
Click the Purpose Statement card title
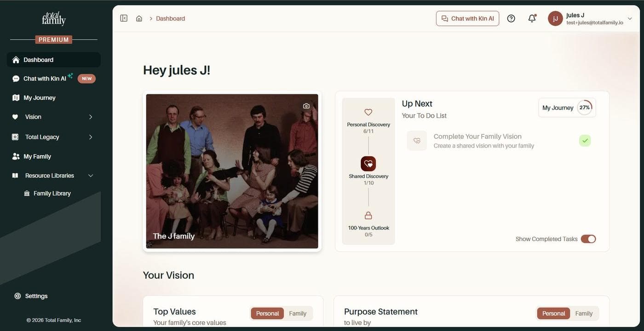pos(381,311)
